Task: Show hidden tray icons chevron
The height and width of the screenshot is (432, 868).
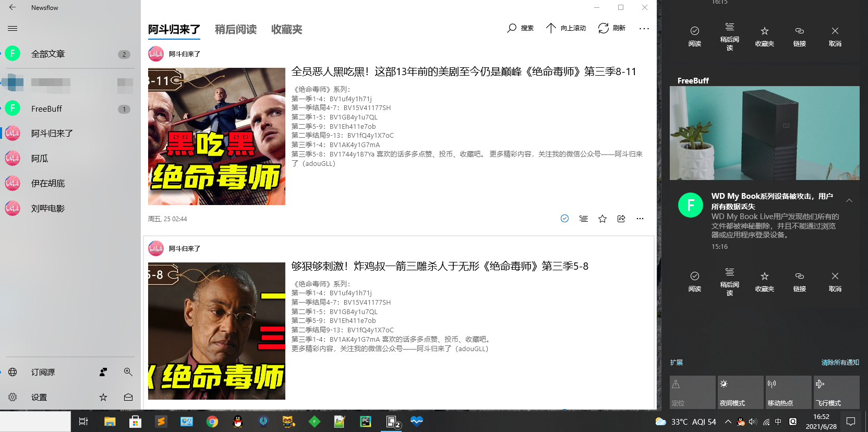Action: coord(728,422)
